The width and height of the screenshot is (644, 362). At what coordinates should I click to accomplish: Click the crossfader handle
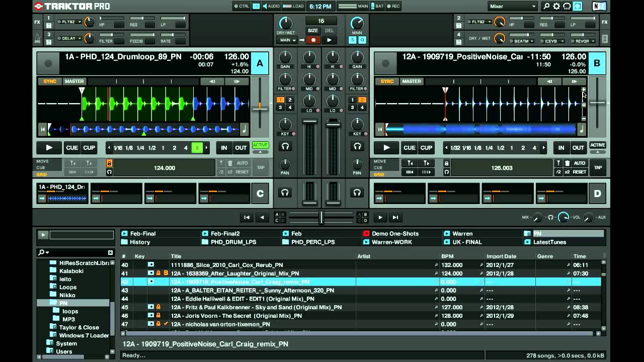click(x=321, y=217)
